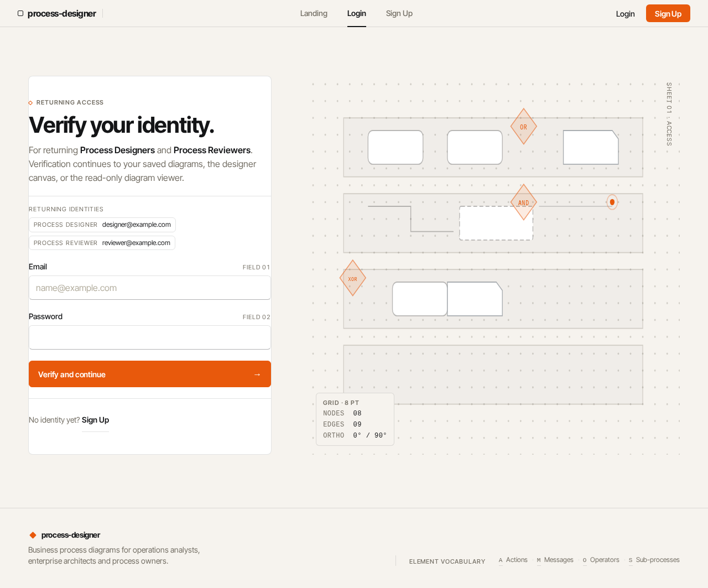Viewport: 708px width, 588px height.
Task: Click the 'RETURNING ACCESS' label
Action: click(70, 102)
